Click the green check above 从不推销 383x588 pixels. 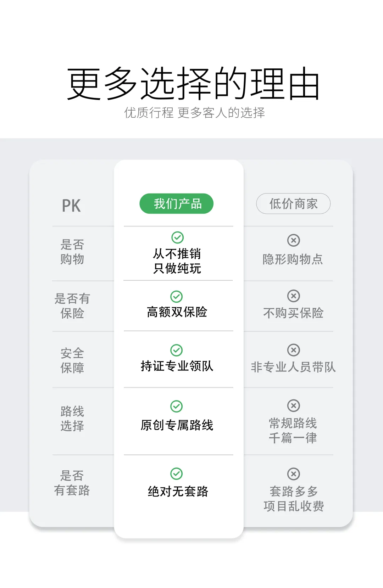(x=177, y=237)
